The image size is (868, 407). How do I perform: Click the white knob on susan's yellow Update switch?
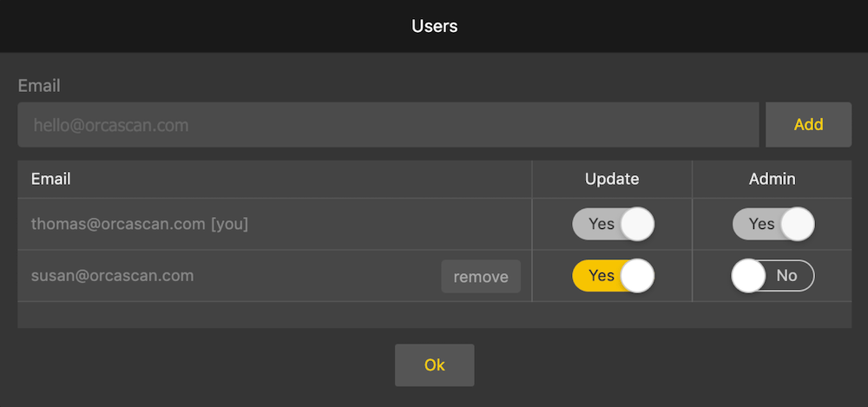coord(638,276)
